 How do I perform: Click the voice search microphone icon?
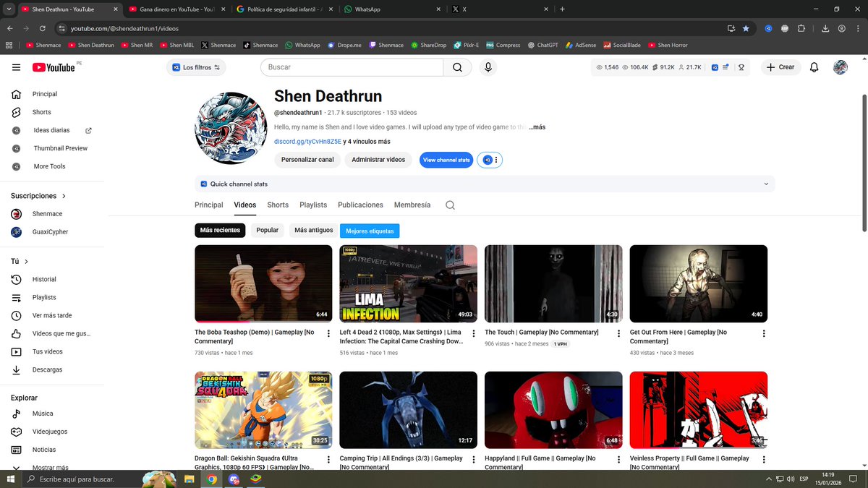click(x=488, y=67)
